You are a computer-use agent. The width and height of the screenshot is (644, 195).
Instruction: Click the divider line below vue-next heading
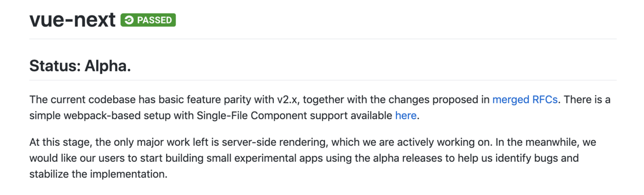[323, 39]
